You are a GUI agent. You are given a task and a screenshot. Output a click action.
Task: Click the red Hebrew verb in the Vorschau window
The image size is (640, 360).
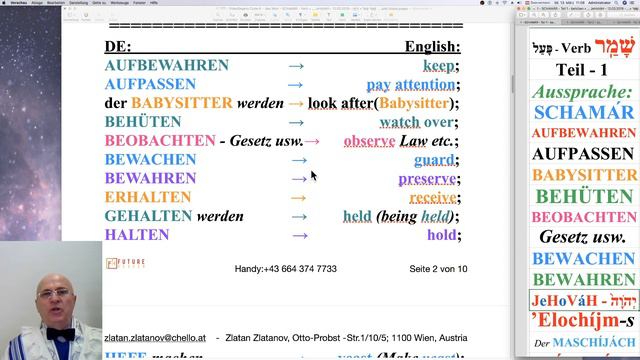pyautogui.click(x=615, y=47)
